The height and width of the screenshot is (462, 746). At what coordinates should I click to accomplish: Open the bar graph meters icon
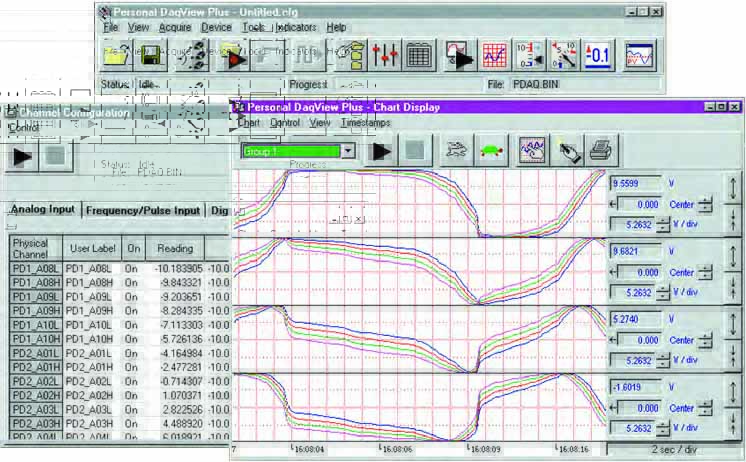coord(530,56)
